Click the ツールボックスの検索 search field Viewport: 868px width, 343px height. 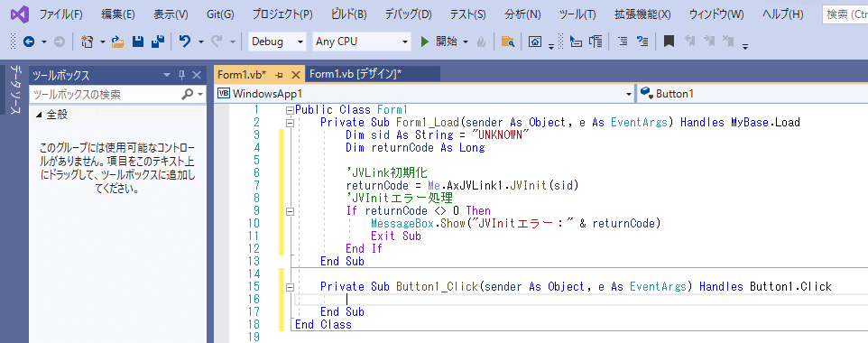point(106,95)
